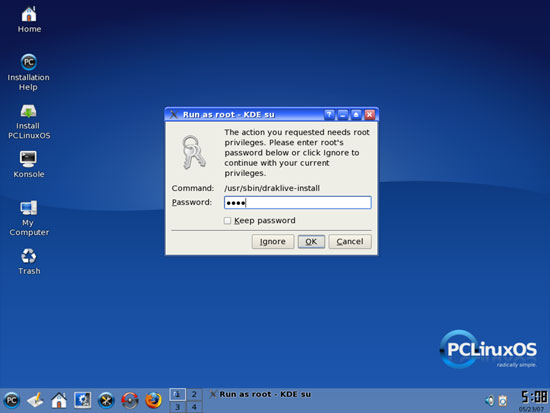Open the volume speaker tray icon
This screenshot has width=550, height=413.
coord(490,400)
